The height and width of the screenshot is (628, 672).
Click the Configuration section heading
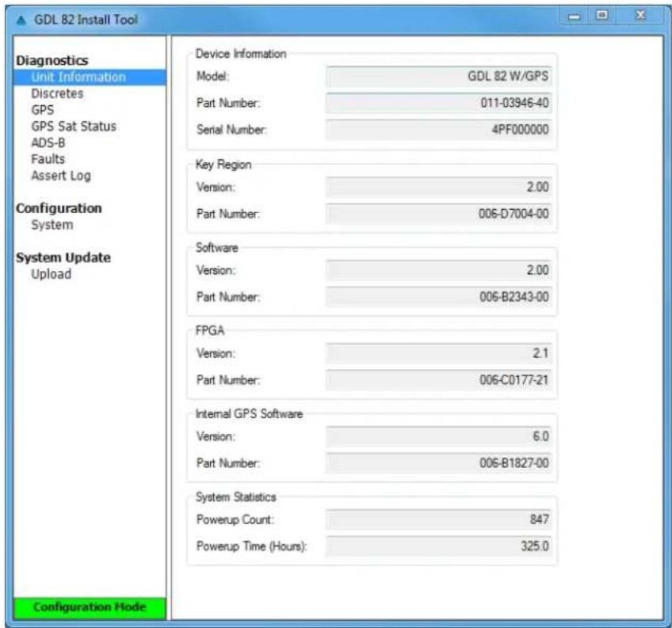click(59, 208)
